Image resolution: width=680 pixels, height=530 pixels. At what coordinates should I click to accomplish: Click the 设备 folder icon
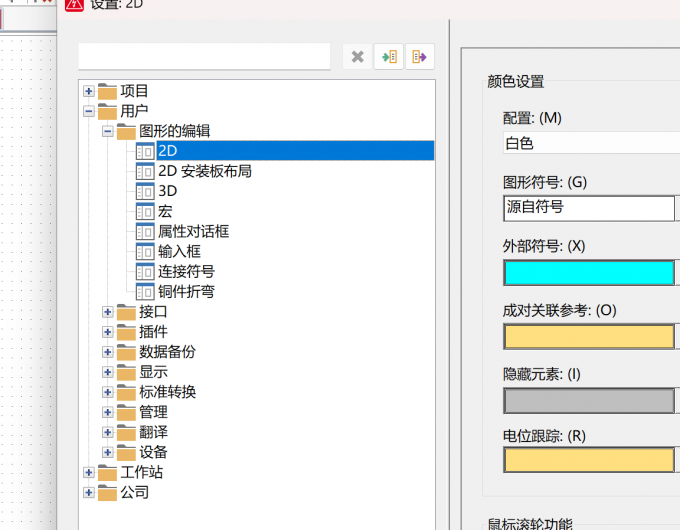click(x=126, y=453)
